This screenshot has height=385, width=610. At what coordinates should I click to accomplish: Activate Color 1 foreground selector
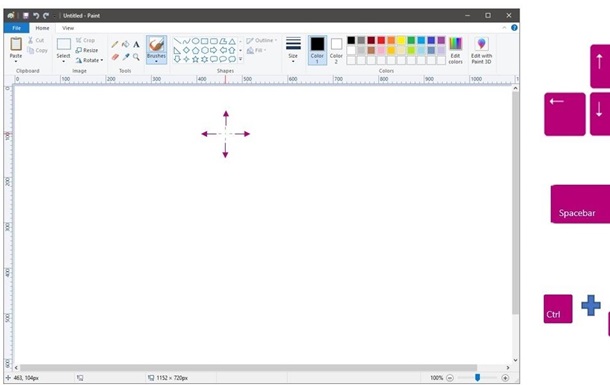pyautogui.click(x=317, y=50)
